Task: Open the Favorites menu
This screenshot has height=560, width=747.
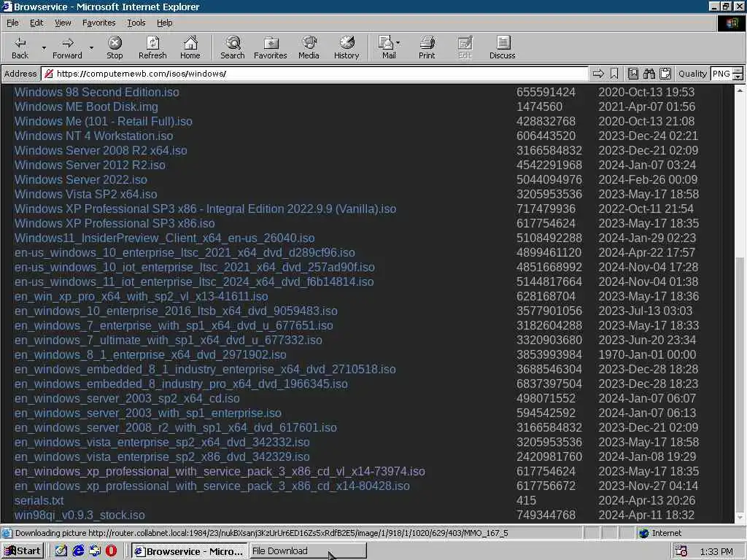Action: (x=98, y=23)
